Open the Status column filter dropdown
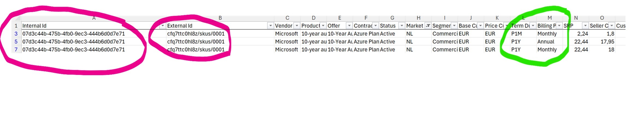Image resolution: width=644 pixels, height=120 pixels. coord(402,26)
